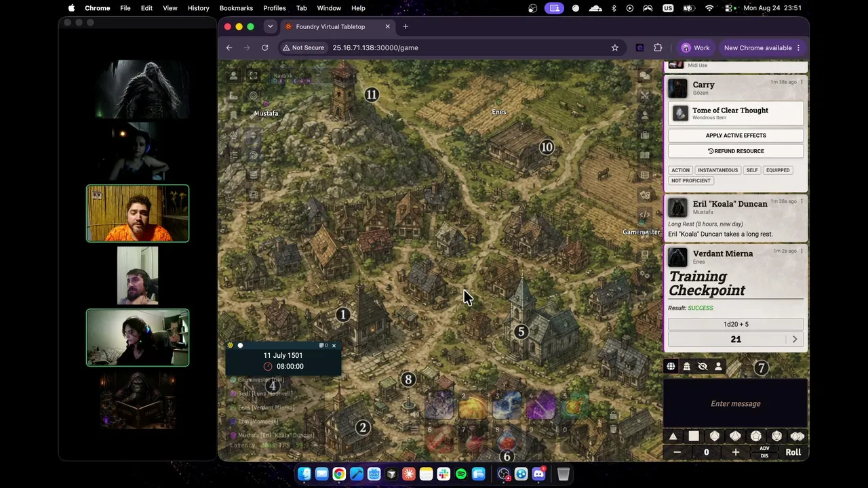Open the Chrome File menu
The image size is (868, 488).
tap(125, 8)
